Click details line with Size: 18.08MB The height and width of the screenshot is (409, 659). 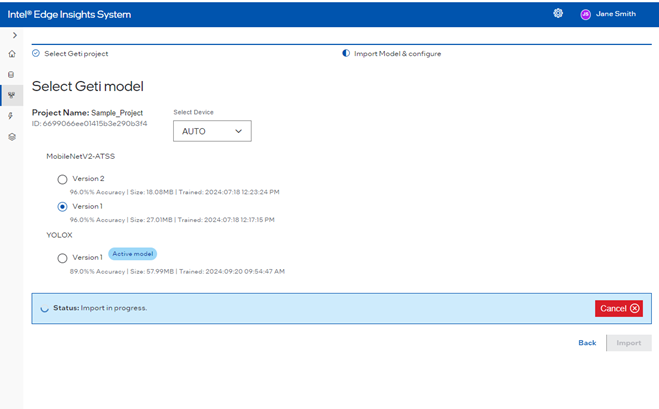(x=174, y=192)
